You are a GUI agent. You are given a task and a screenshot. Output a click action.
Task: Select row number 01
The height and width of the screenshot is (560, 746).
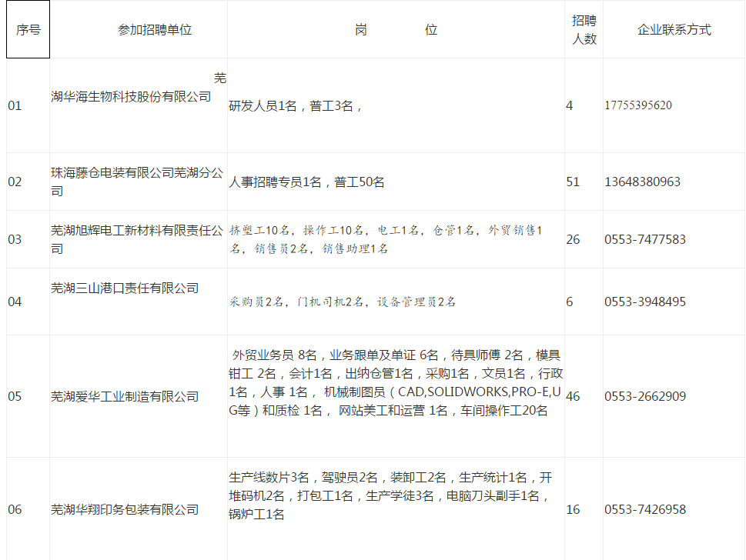click(x=15, y=105)
